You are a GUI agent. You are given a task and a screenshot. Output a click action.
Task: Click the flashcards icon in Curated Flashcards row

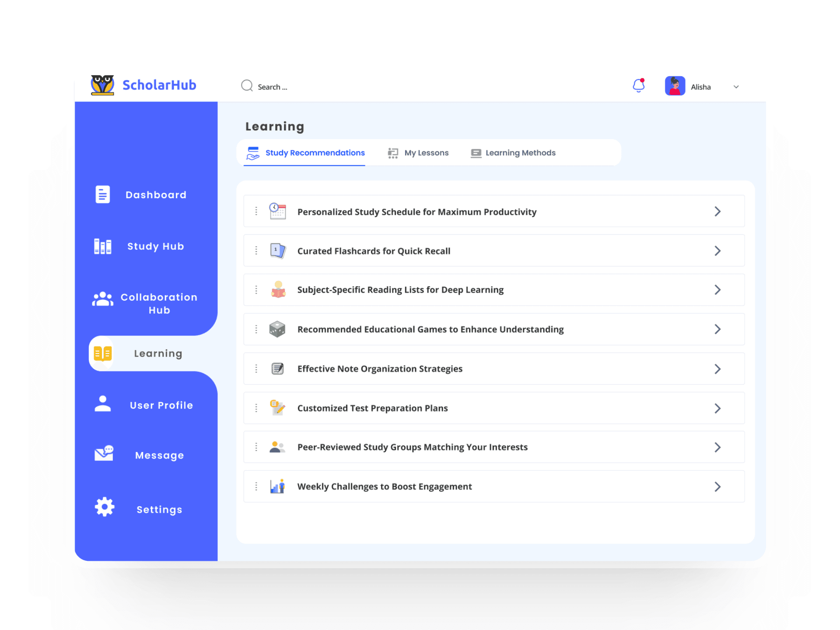click(277, 251)
